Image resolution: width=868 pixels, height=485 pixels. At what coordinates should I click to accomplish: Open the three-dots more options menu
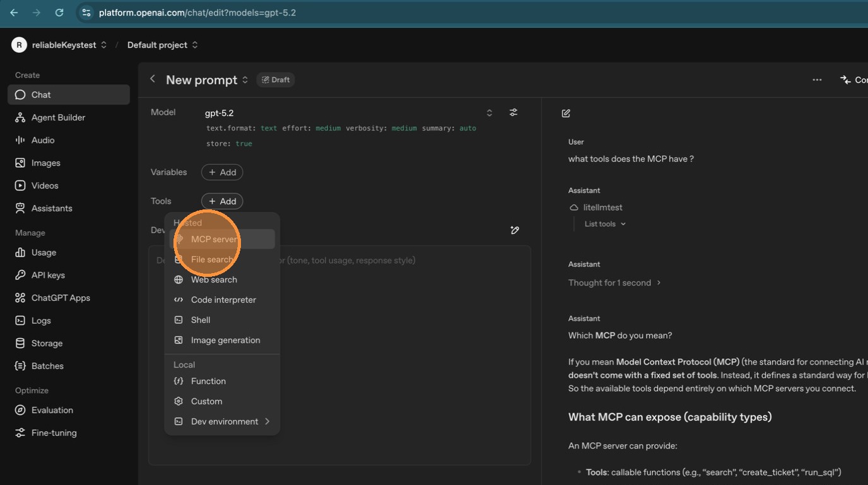[817, 79]
